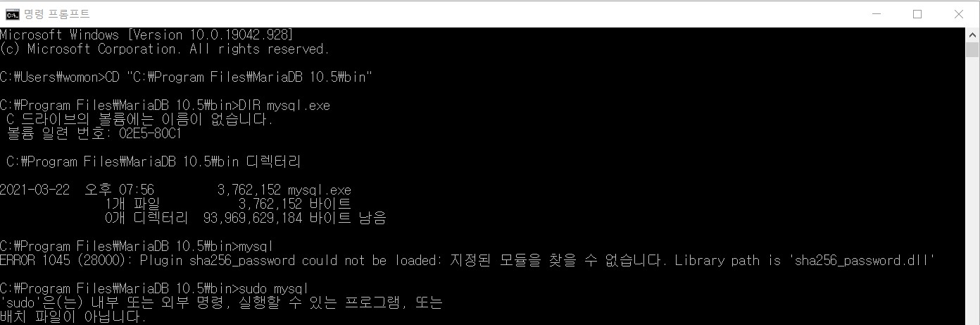Screen dimensions: 980x325
Task: Click the Microsoft Corporation copyright line
Action: click(165, 49)
